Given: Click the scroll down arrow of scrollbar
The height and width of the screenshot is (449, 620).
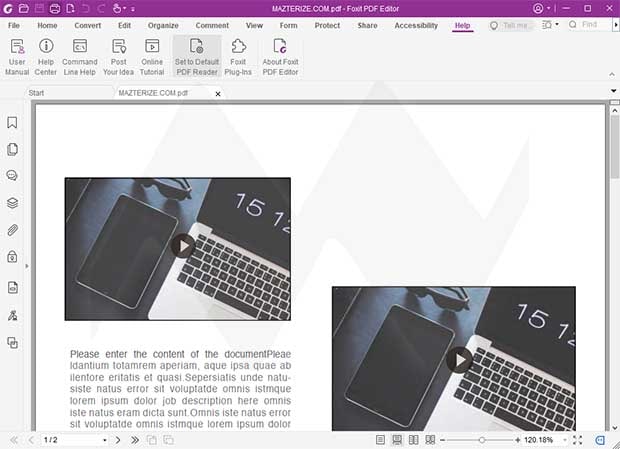Looking at the screenshot, I should [614, 428].
